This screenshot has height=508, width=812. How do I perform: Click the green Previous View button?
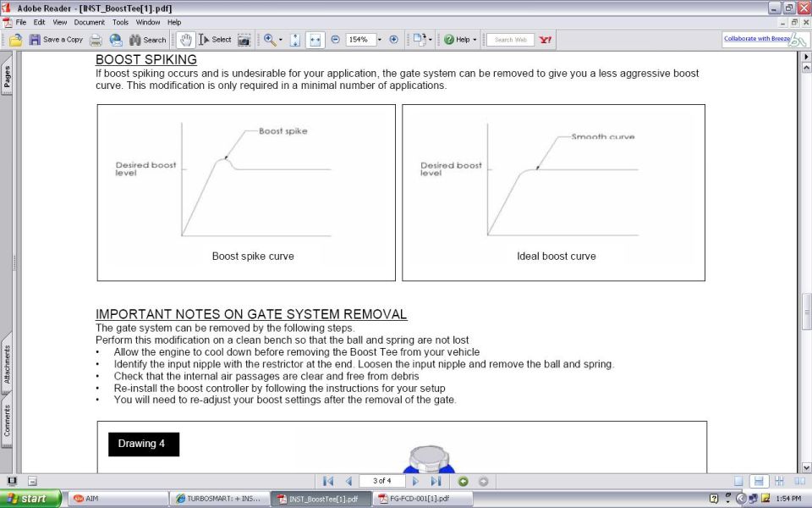pyautogui.click(x=463, y=482)
